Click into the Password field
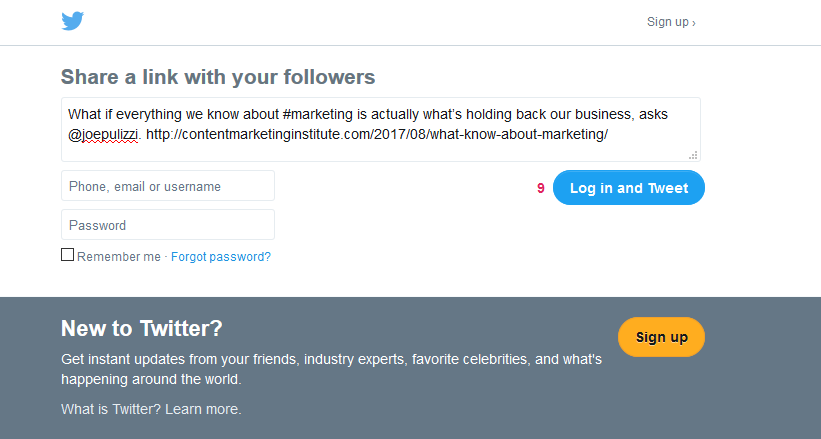This screenshot has height=439, width=821. point(168,225)
